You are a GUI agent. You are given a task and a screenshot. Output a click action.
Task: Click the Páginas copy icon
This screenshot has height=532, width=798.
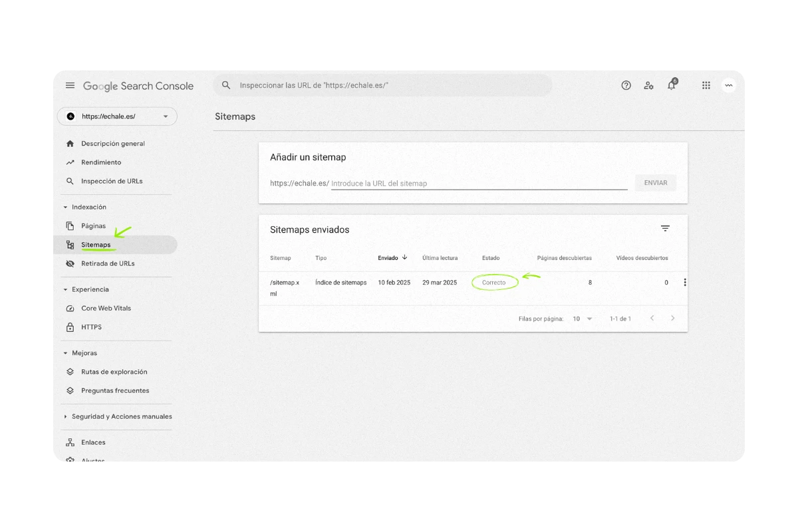coord(70,226)
